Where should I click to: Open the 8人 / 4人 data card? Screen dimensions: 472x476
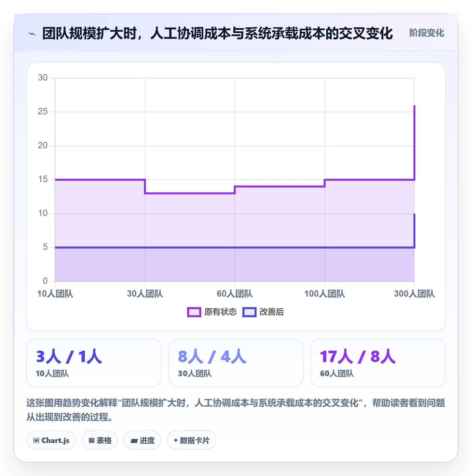236,363
